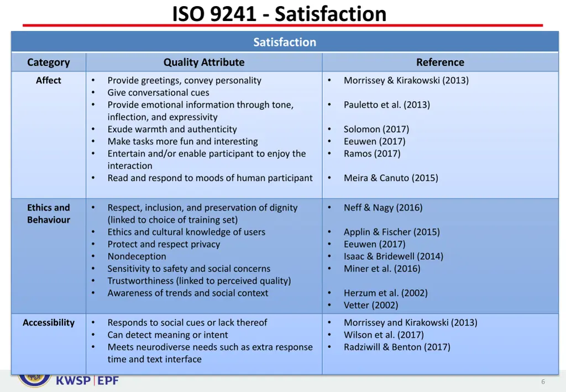Click 'Protect and respect privacy' bullet
Image resolution: width=566 pixels, height=392 pixels.
[x=164, y=244]
